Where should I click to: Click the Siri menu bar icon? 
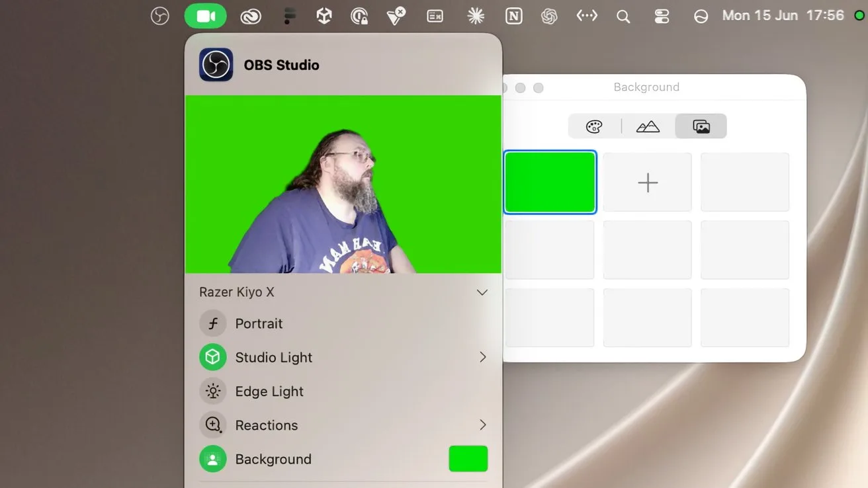tap(701, 17)
